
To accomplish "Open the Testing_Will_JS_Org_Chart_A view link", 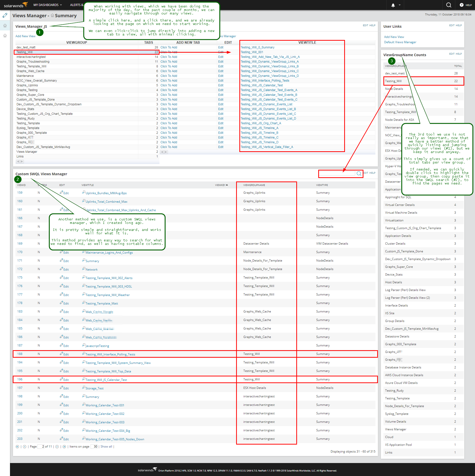I will (x=261, y=123).
